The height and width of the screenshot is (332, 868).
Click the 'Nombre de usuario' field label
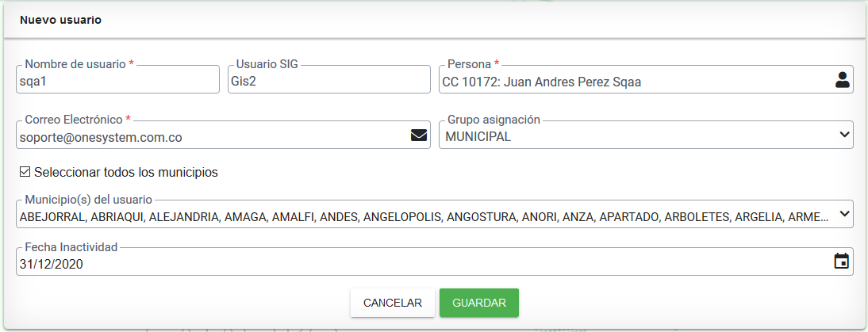tap(75, 64)
